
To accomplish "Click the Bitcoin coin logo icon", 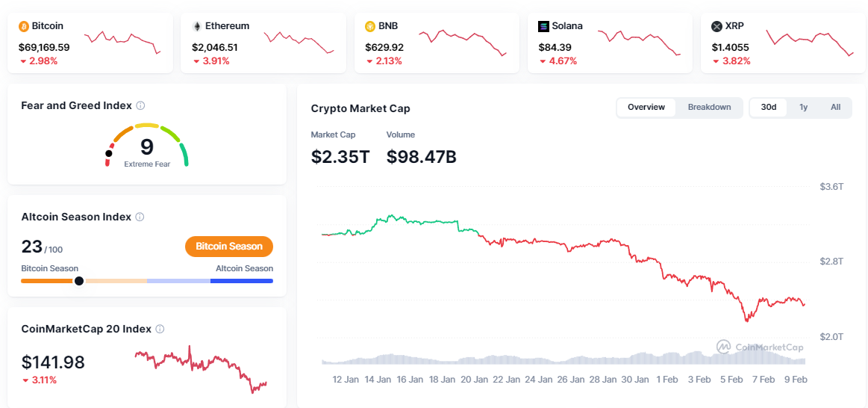I will click(24, 26).
